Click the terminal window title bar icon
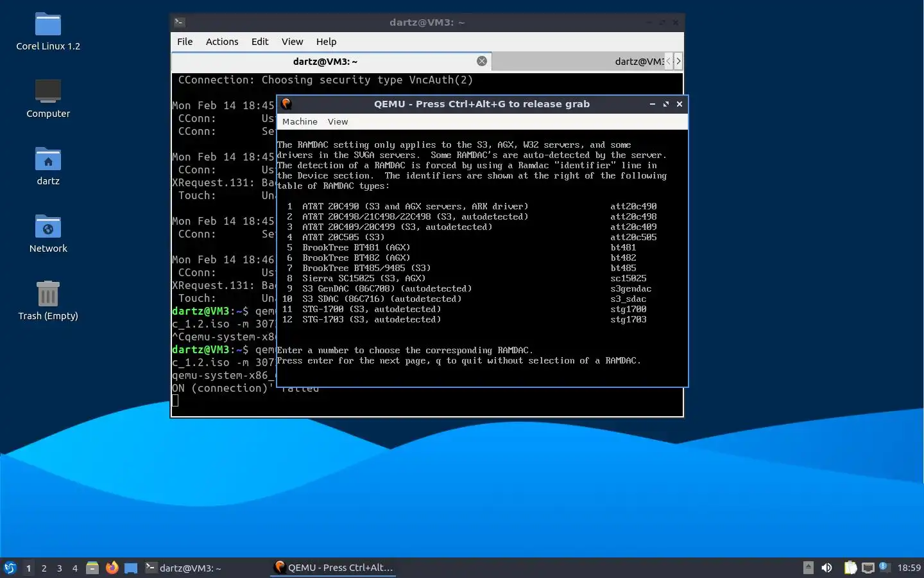The width and height of the screenshot is (924, 578). (180, 22)
